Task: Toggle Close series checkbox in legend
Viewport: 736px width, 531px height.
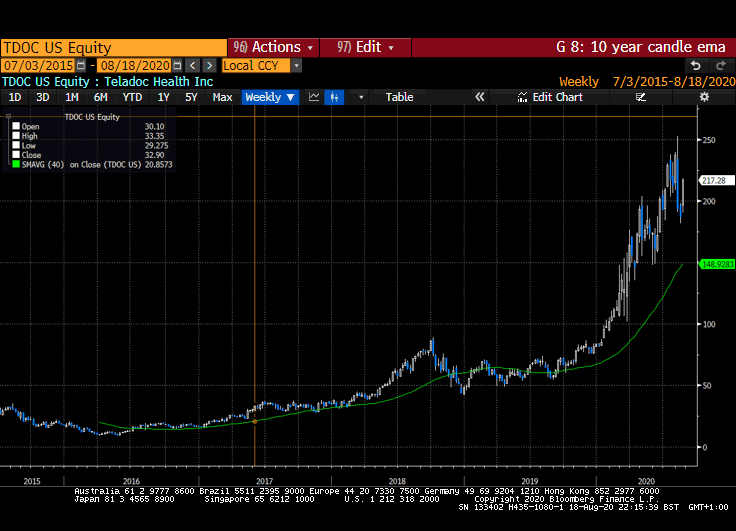Action: point(16,154)
